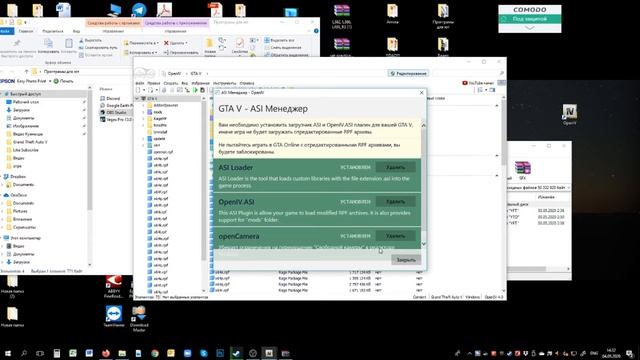The height and width of the screenshot is (360, 640).
Task: Click GTA V breadcrumb in OpenIV address bar
Action: (x=196, y=73)
